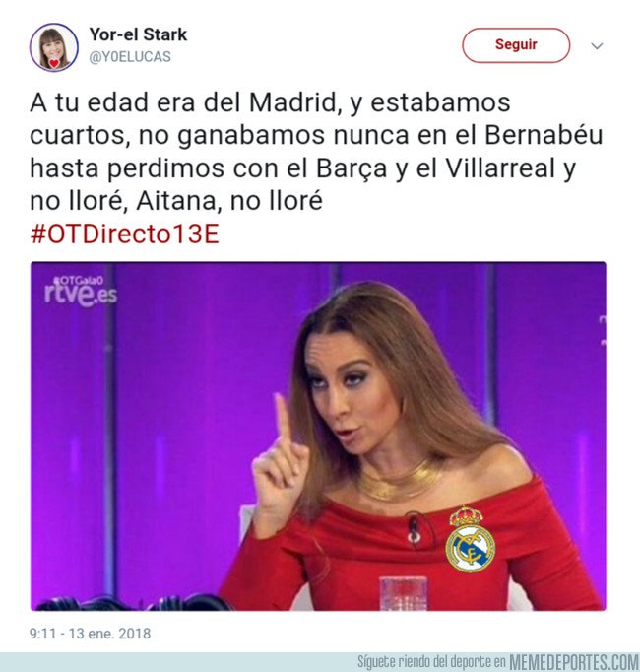This screenshot has width=640, height=672.
Task: Open the tweet timestamp 9:11 - 13 ene. 2018
Action: coord(90,634)
